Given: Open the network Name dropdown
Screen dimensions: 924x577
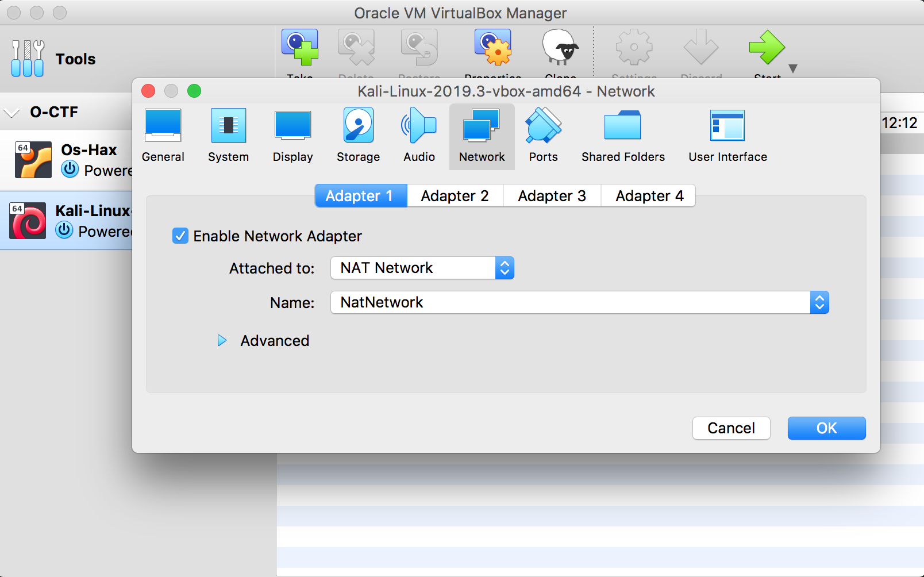Looking at the screenshot, I should (x=580, y=302).
